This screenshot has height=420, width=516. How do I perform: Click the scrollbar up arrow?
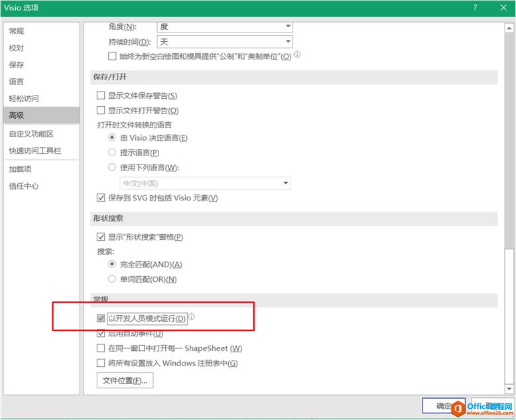[x=509, y=29]
